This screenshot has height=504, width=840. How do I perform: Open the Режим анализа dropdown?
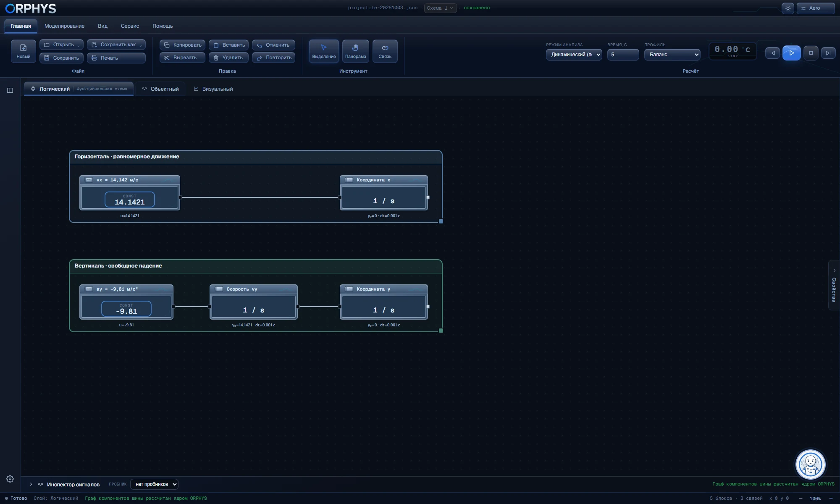point(574,55)
